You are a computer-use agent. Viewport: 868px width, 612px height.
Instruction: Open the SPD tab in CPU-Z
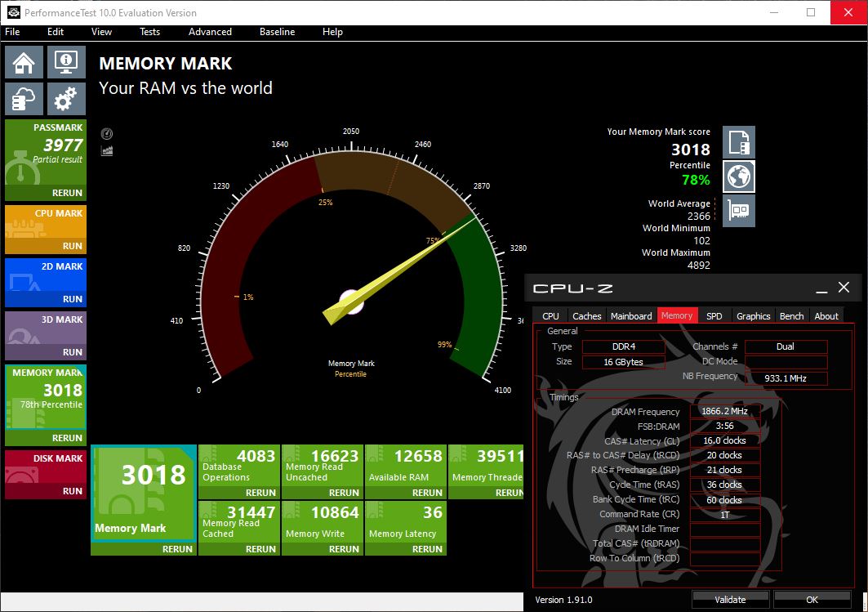pos(714,315)
